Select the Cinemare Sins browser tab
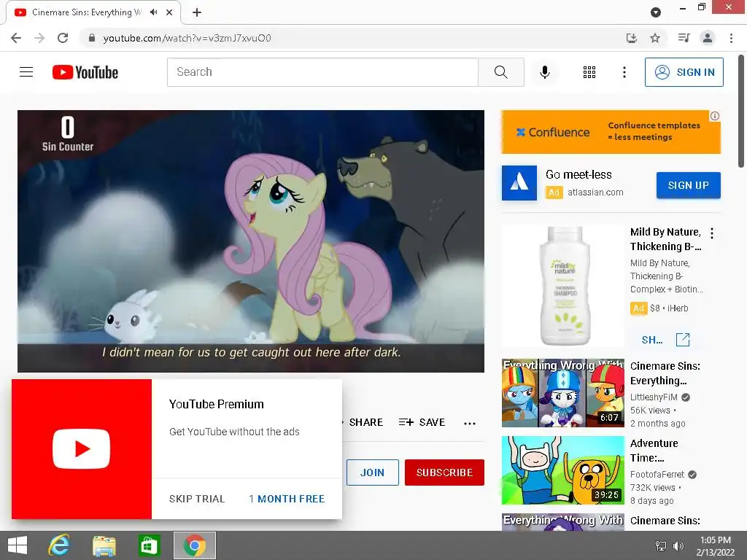Screen dimensions: 747x560 point(93,12)
